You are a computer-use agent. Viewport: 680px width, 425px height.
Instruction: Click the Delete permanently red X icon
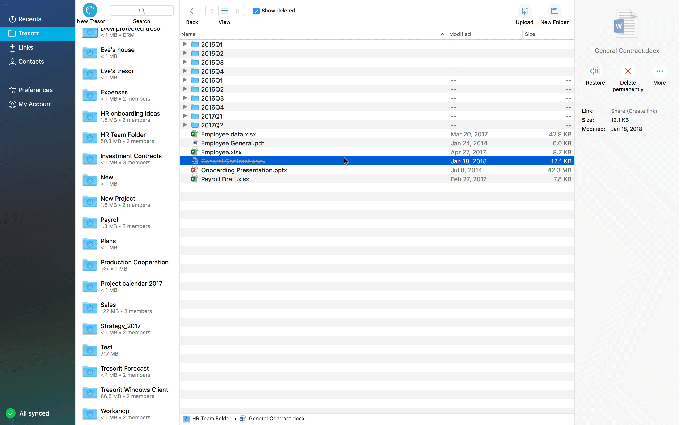[x=628, y=71]
